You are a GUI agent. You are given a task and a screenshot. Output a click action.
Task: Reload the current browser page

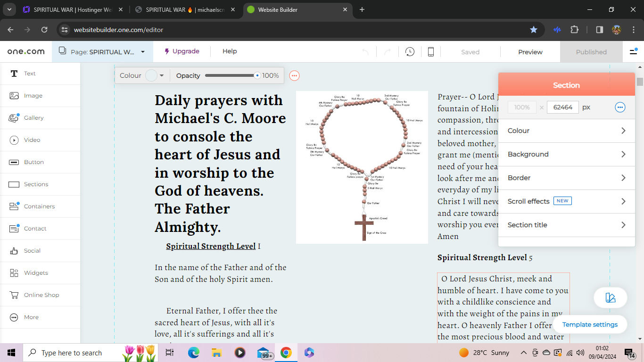tap(44, 30)
